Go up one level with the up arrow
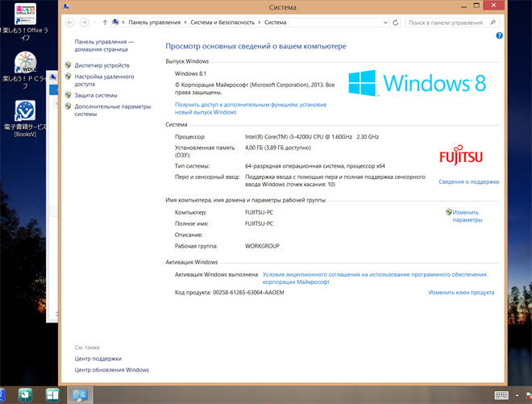The width and height of the screenshot is (532, 404). pos(105,23)
